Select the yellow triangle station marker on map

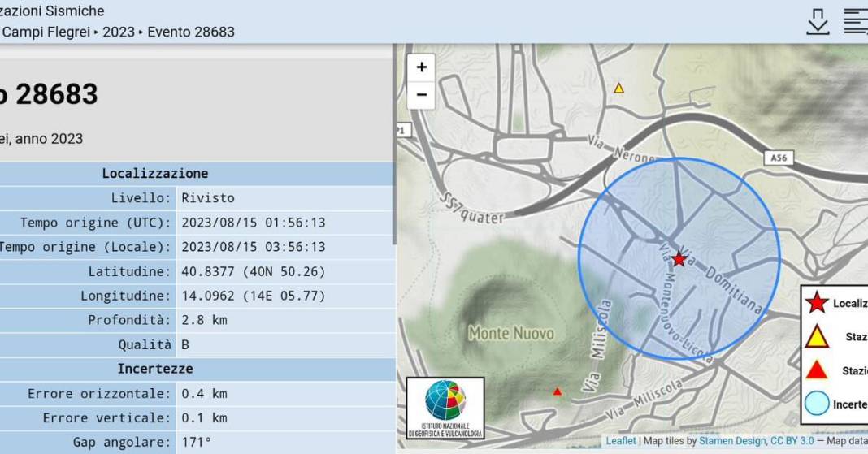coord(618,88)
